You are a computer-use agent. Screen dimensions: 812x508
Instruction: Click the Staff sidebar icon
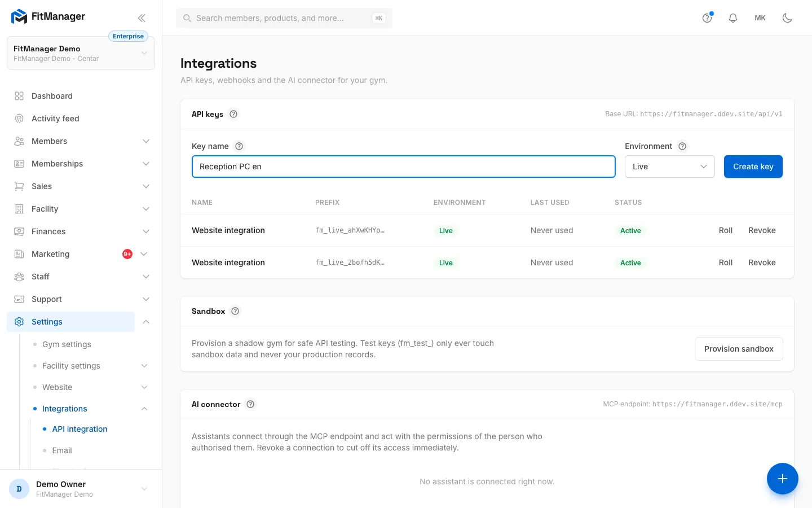coord(19,277)
